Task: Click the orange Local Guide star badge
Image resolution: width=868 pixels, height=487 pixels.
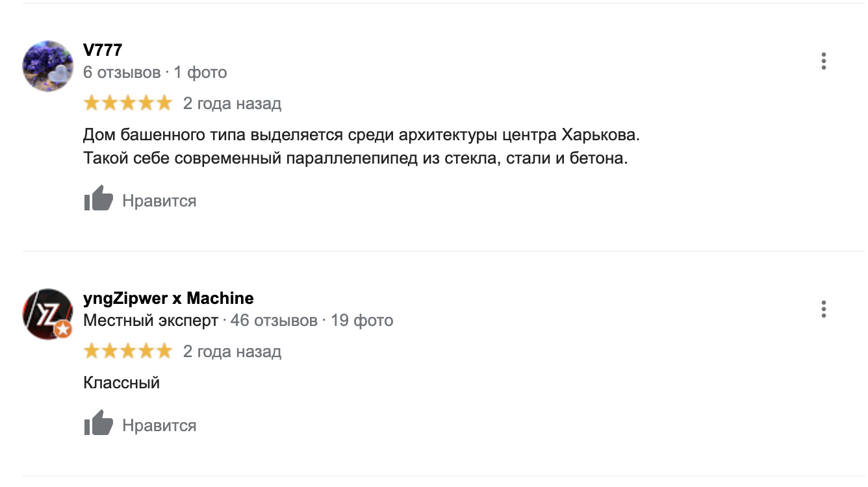Action: [x=63, y=330]
